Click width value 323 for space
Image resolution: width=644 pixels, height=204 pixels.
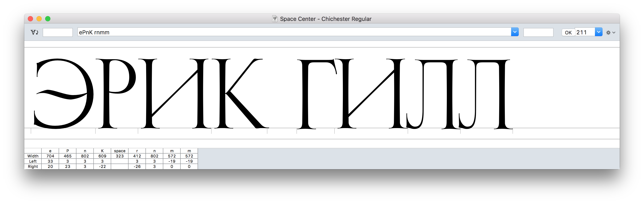click(120, 156)
